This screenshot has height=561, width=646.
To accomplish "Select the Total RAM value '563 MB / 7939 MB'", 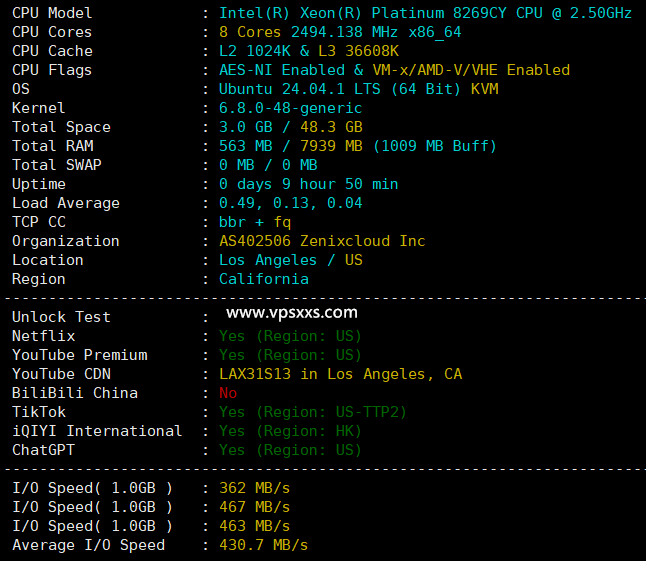I will click(x=290, y=146).
